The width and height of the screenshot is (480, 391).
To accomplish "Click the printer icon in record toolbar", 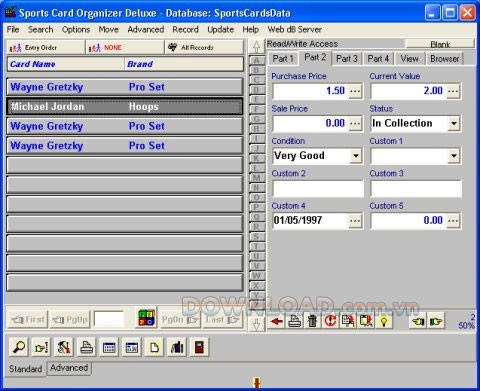I will pyautogui.click(x=295, y=321).
